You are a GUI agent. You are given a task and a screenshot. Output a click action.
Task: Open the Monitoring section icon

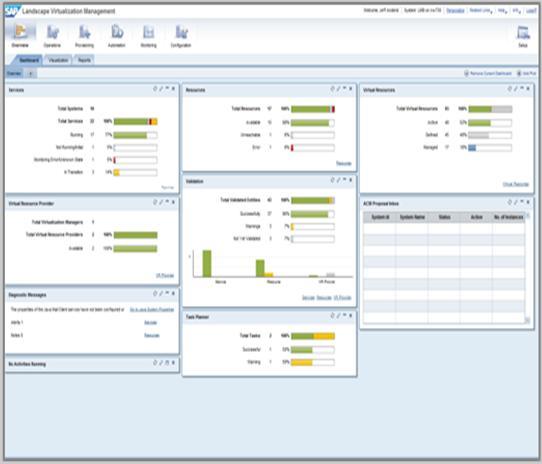coord(149,32)
